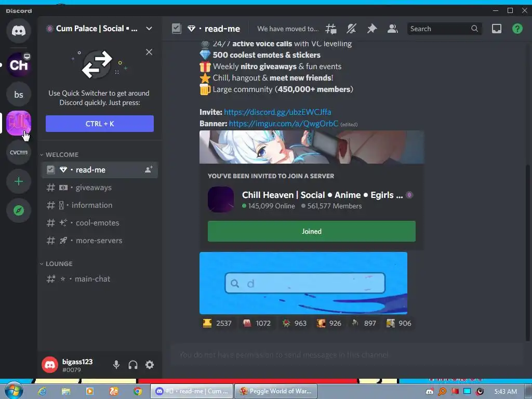This screenshot has height=399, width=532.
Task: Launch Internet Explorer from taskbar
Action: coord(42,391)
